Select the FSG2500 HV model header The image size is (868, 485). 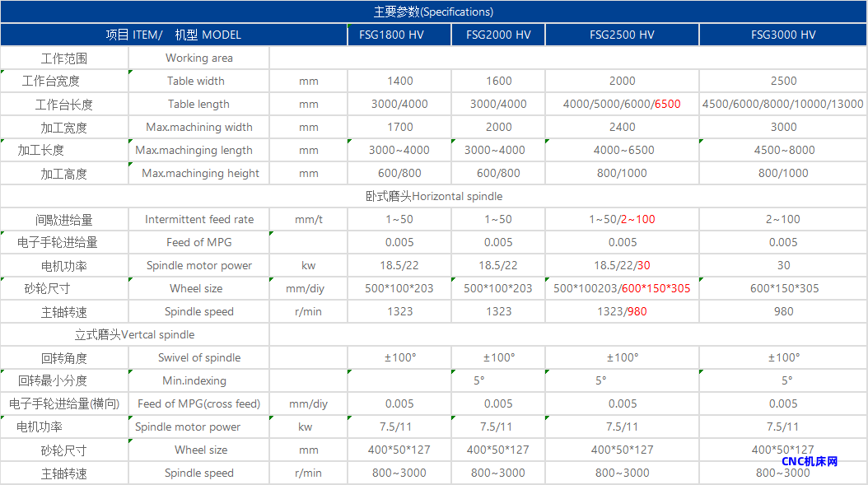coord(622,35)
